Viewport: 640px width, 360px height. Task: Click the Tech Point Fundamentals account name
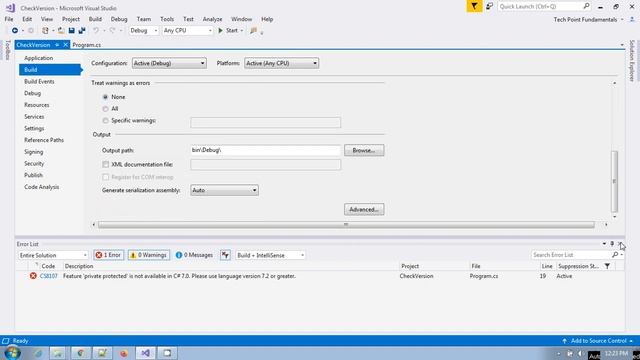click(585, 20)
